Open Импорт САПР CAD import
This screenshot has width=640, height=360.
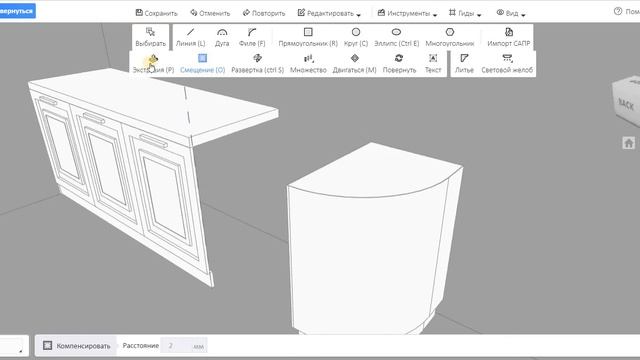(x=509, y=37)
